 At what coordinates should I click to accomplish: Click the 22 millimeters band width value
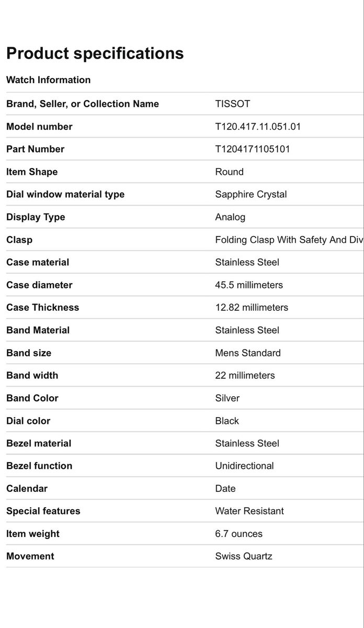pyautogui.click(x=245, y=375)
